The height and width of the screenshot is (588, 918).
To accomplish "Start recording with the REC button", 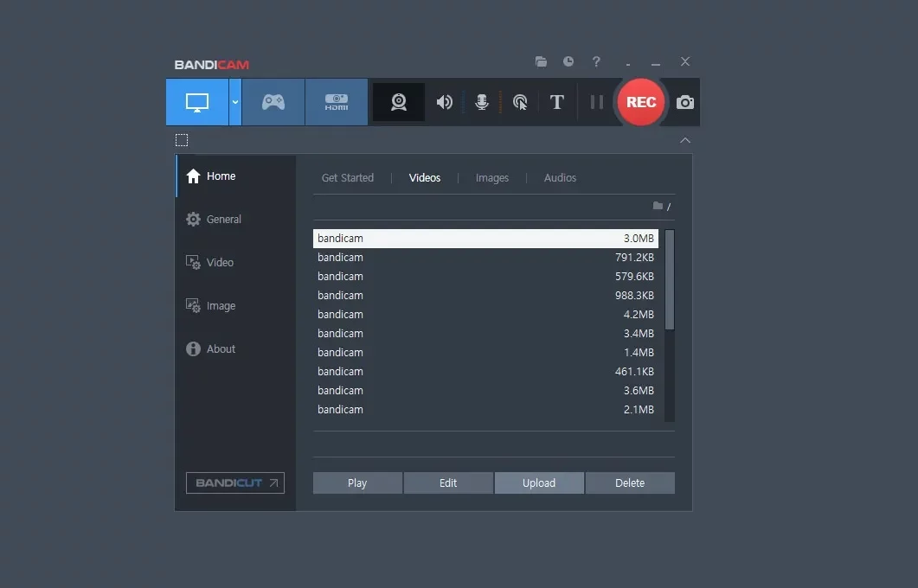I will click(641, 102).
